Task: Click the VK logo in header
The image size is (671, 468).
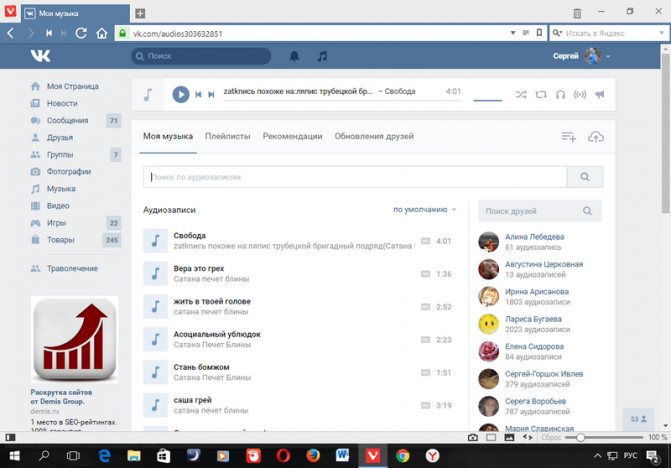Action: (x=41, y=56)
